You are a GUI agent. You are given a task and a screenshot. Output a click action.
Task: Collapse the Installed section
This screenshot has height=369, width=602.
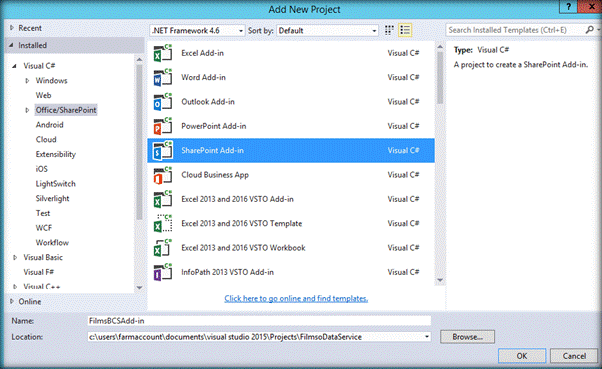[12, 45]
